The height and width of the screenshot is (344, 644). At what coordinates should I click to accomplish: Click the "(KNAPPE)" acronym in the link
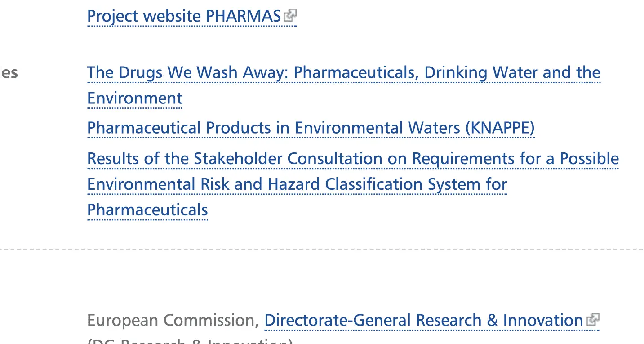500,128
